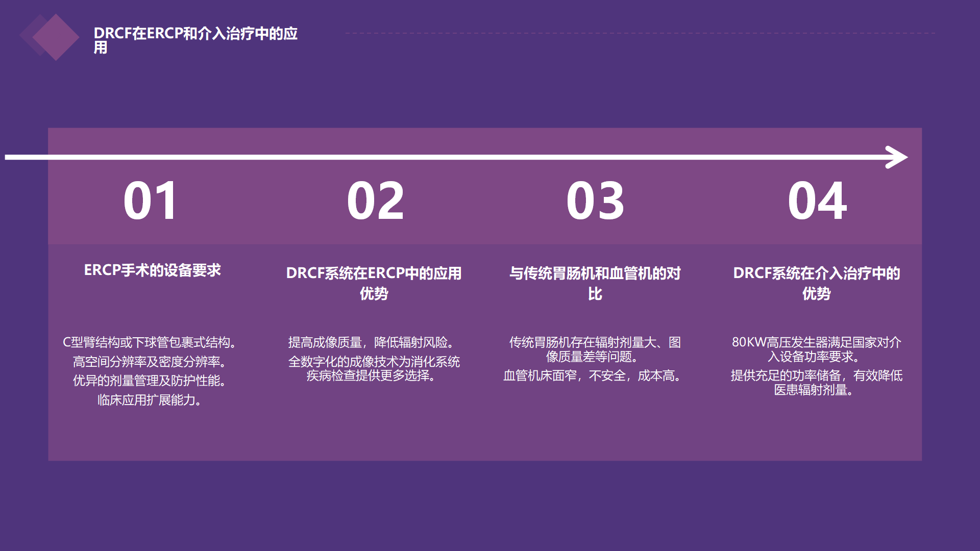980x551 pixels.
Task: Click the large number 02
Action: pos(376,201)
